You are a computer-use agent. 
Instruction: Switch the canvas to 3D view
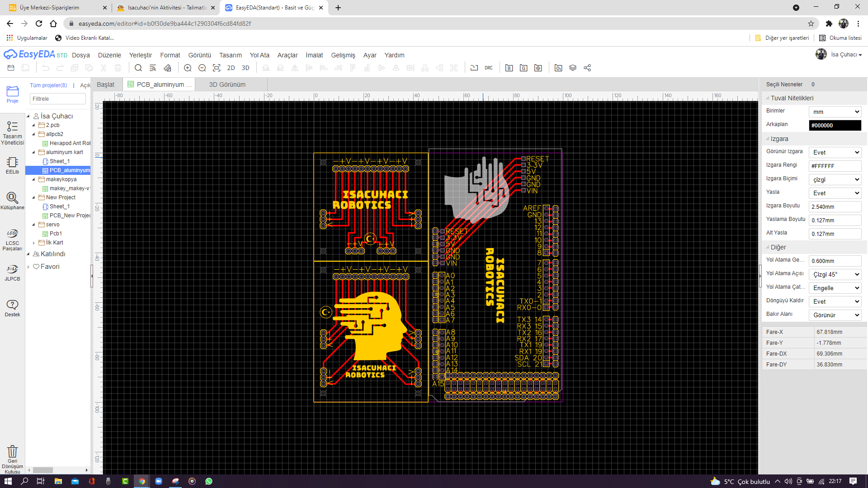[245, 68]
